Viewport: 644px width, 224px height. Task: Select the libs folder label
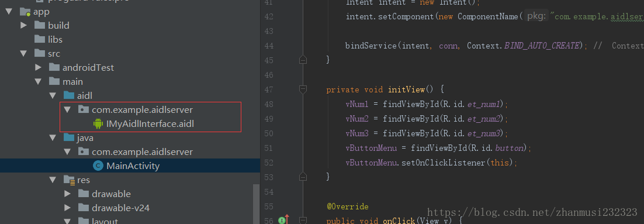pos(55,39)
